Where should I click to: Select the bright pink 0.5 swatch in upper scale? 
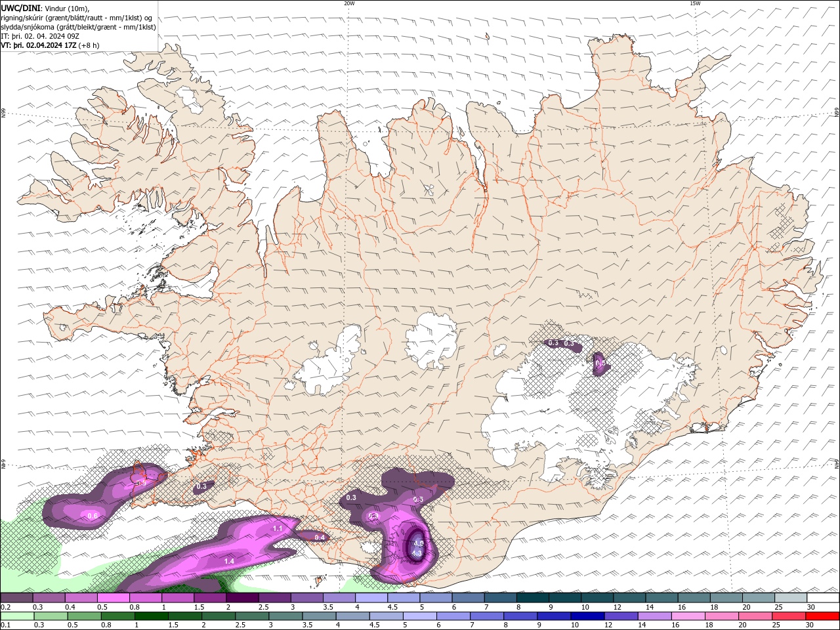point(114,598)
